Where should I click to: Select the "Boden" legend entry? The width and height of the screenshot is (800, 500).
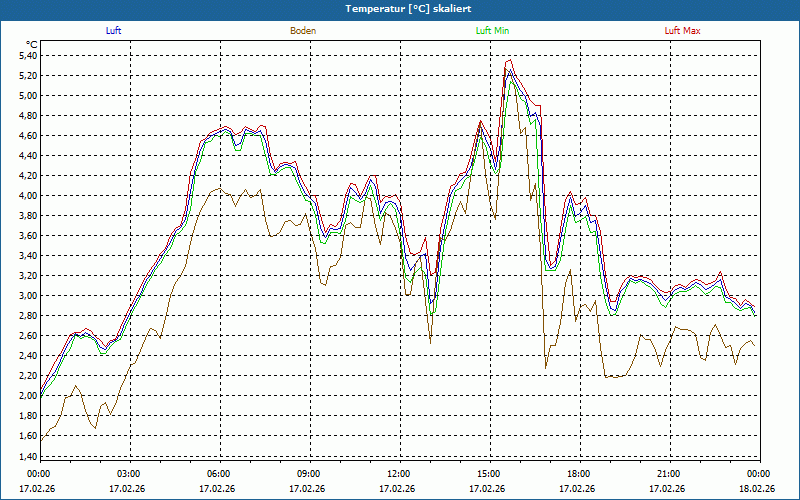303,31
